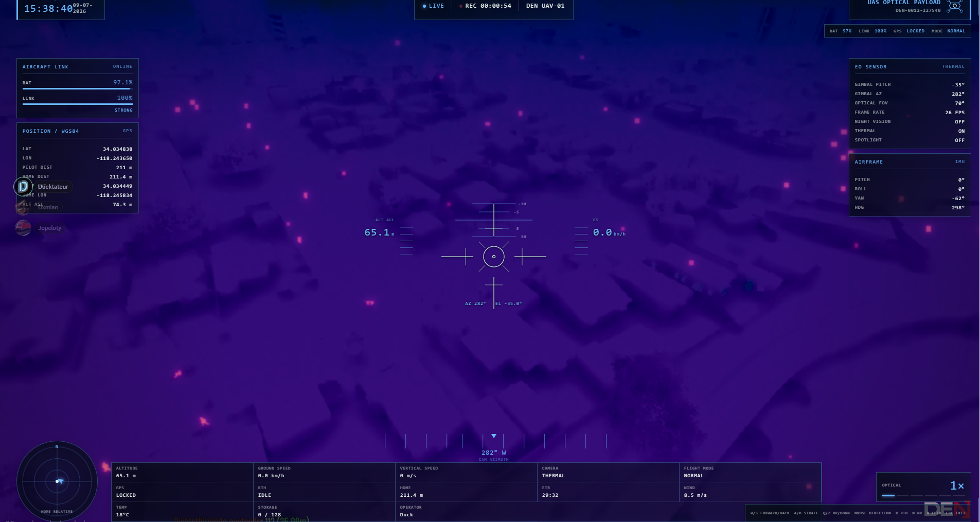The width and height of the screenshot is (980, 522).
Task: Click the AZ 282° label under the reticle
Action: [x=475, y=303]
